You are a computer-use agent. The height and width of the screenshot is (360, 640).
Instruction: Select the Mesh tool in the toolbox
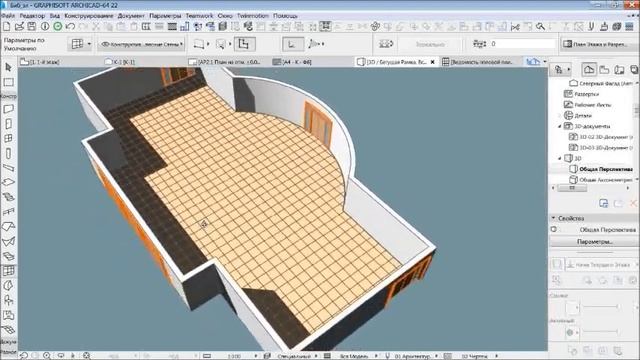coord(8,329)
